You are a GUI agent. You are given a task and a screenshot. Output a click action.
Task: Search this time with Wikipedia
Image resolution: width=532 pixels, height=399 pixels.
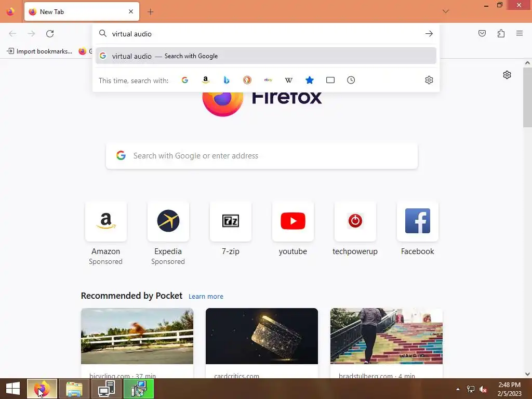[x=289, y=80]
